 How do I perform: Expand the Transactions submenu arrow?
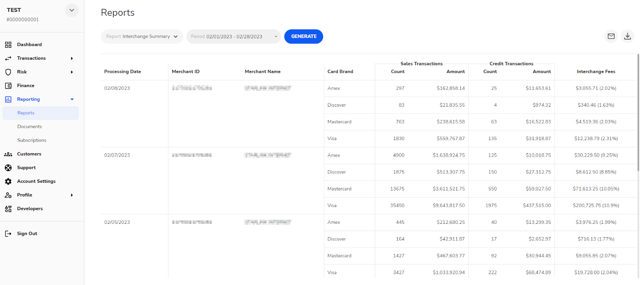pyautogui.click(x=72, y=58)
